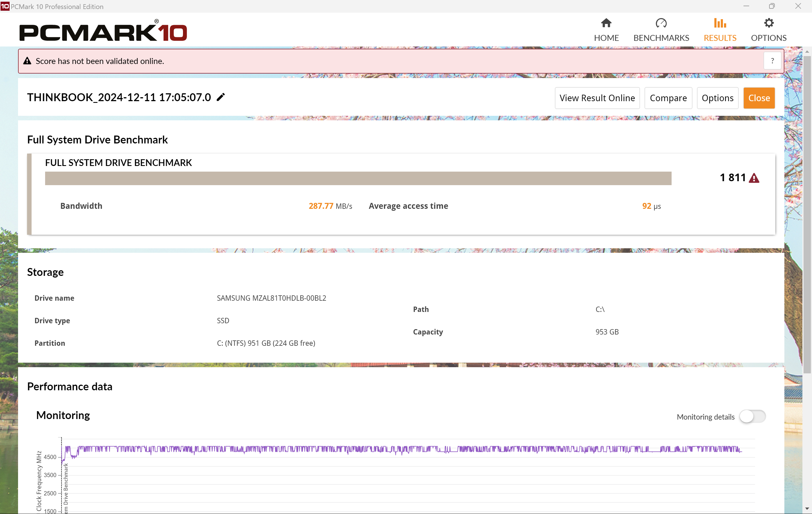Open Benchmarks via gauge icon

coord(661,23)
